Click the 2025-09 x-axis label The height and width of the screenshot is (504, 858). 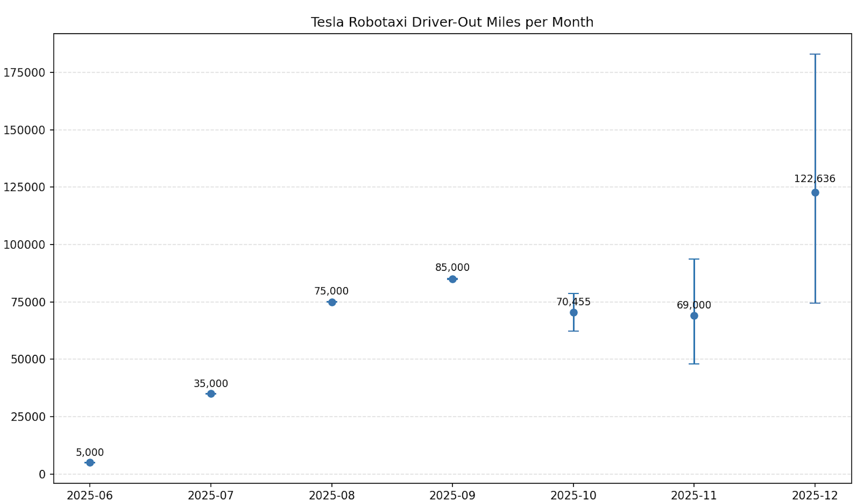(452, 496)
